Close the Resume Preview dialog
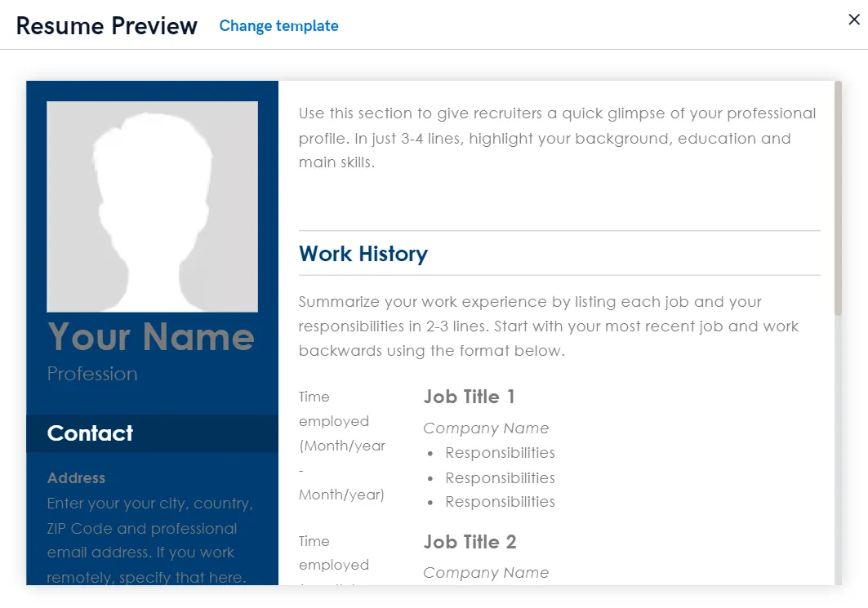The height and width of the screenshot is (608, 868). tap(854, 20)
